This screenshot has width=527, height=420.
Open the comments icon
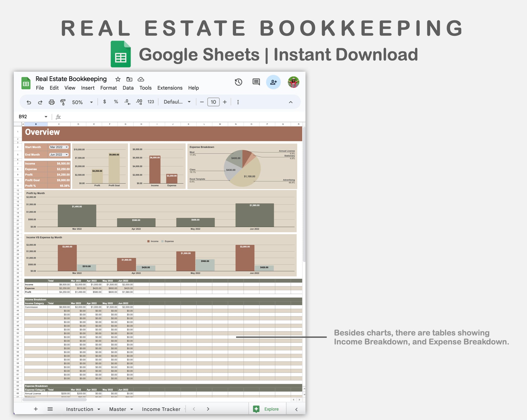pos(256,82)
